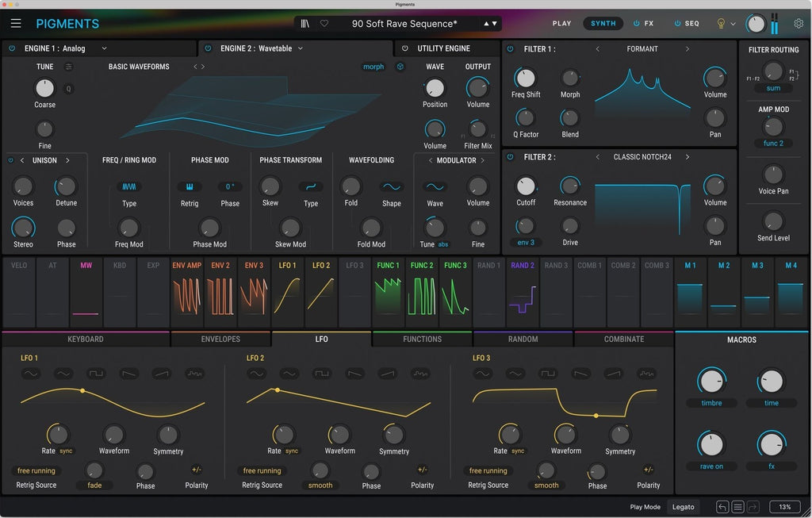Switch to the ENVELOPES tab
812x518 pixels.
pos(220,340)
